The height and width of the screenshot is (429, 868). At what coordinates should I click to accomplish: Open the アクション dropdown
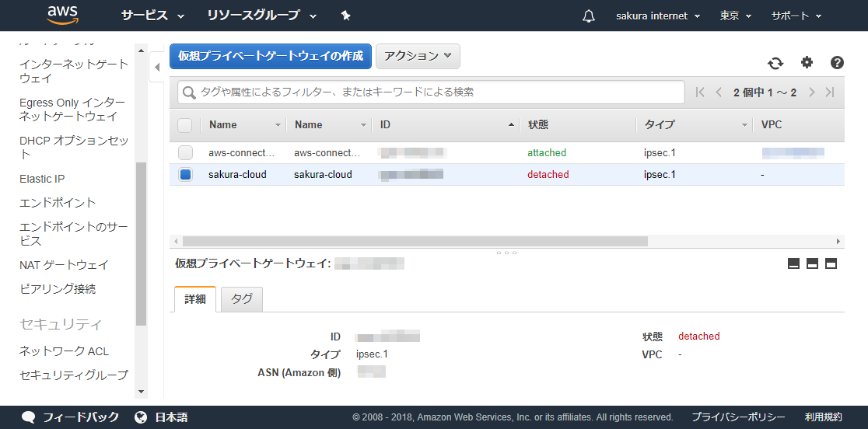(418, 56)
